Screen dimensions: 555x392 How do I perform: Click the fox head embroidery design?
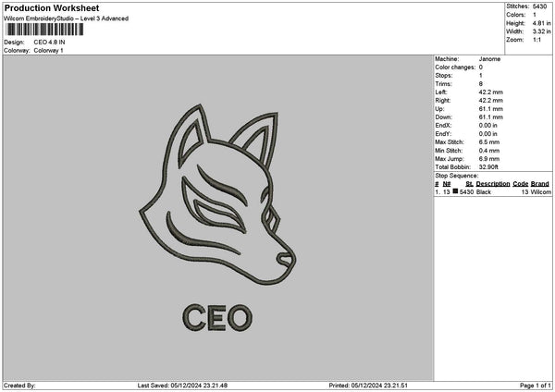(217, 194)
